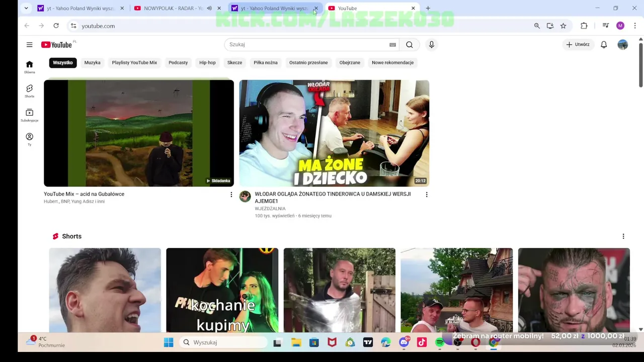Open the YouTube account avatar menu
The image size is (644, 362).
[x=623, y=45]
